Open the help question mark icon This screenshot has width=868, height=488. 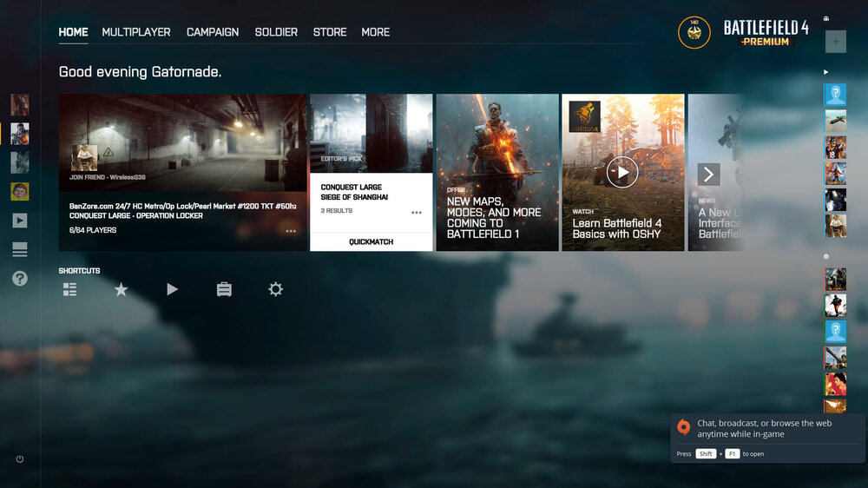click(x=20, y=278)
